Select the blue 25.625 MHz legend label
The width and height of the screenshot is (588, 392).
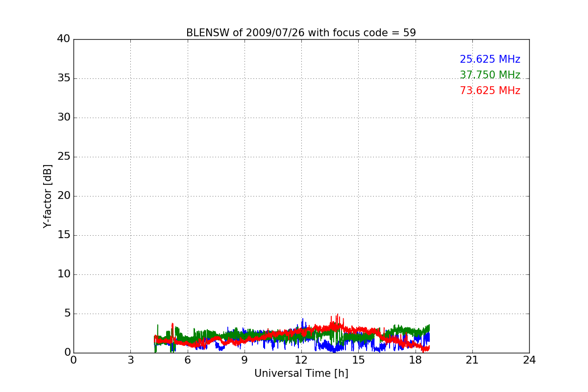pos(490,59)
